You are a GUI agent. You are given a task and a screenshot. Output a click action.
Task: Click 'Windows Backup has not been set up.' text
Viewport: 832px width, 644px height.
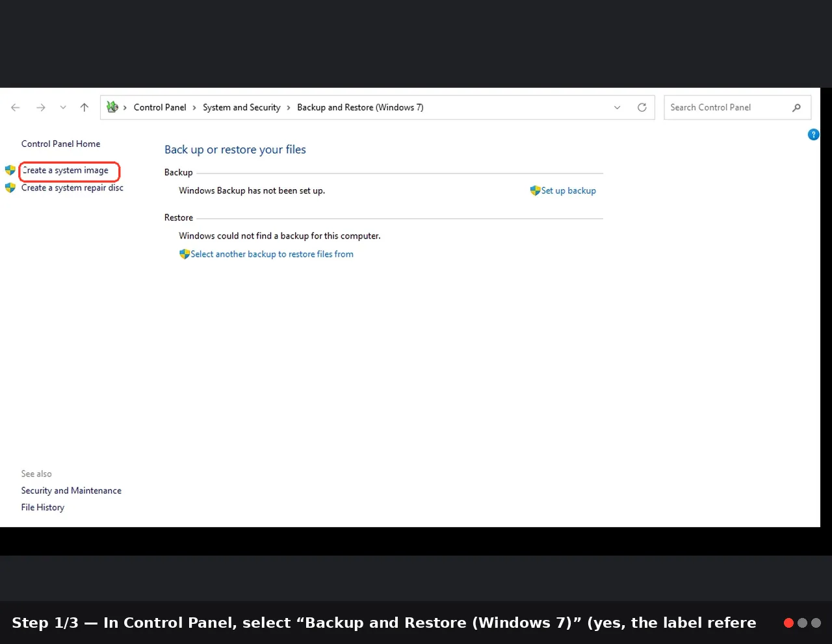click(x=252, y=190)
